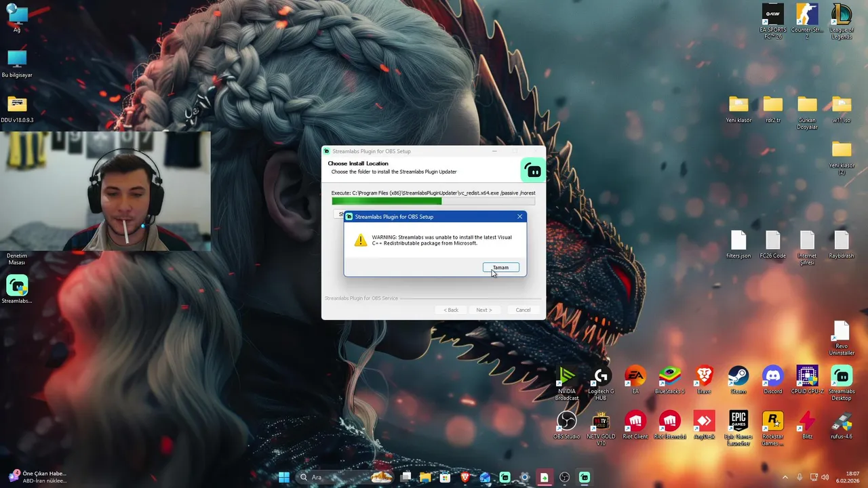Open the volume control in the system tray
868x488 pixels.
pyautogui.click(x=825, y=477)
